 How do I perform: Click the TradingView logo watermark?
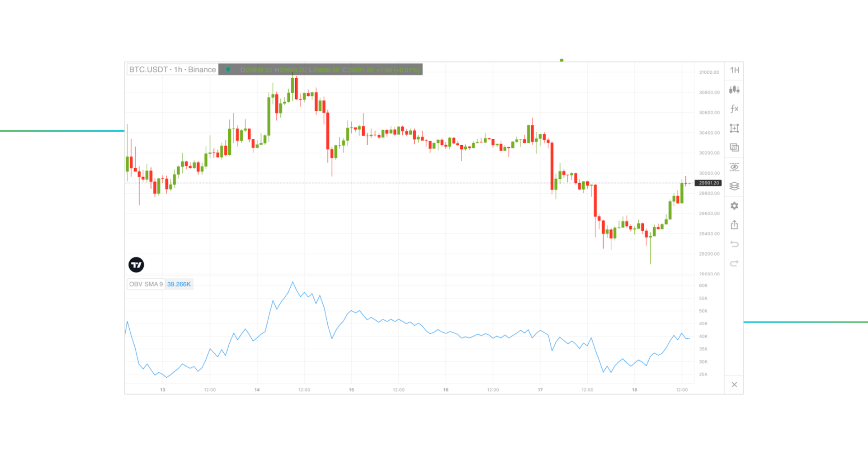tap(137, 264)
